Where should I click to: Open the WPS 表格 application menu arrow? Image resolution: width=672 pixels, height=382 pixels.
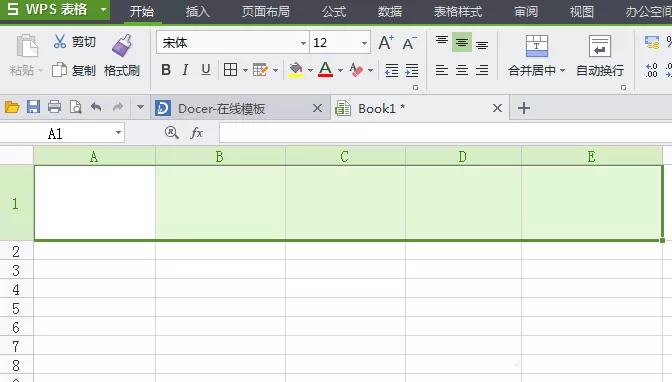[x=103, y=9]
